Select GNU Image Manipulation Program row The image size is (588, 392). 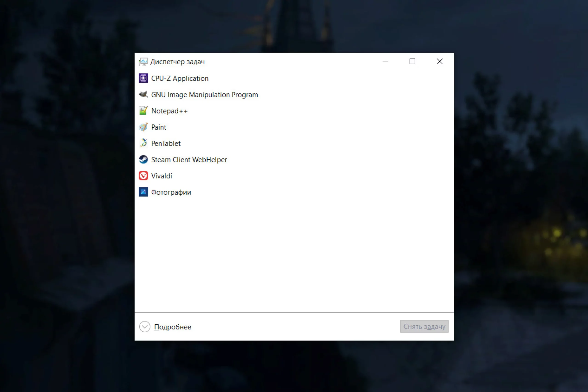[204, 95]
